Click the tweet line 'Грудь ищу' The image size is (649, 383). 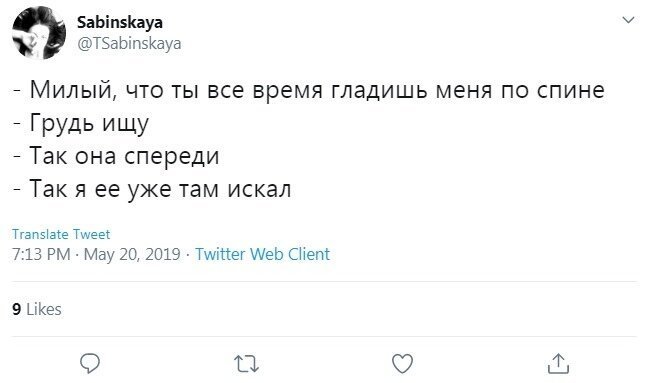pyautogui.click(x=81, y=123)
